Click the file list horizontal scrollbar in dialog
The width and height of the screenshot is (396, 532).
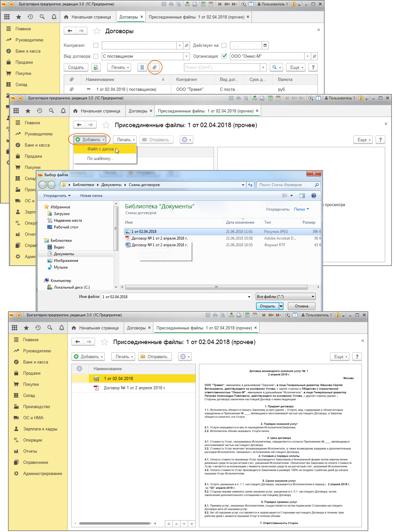216,287
